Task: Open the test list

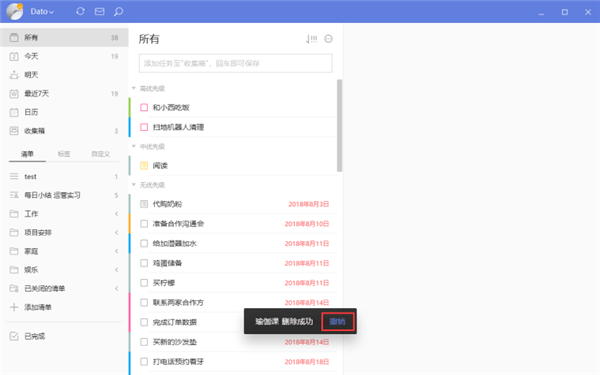Action: [x=64, y=176]
